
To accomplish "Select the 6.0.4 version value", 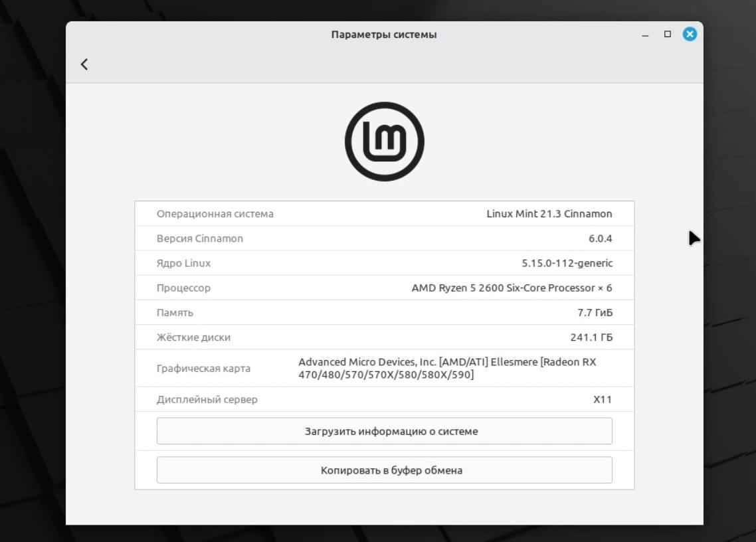I will coord(601,238).
